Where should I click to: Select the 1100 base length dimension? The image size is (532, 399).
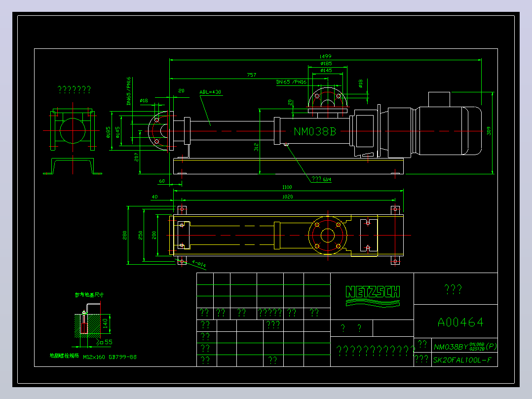pos(287,187)
